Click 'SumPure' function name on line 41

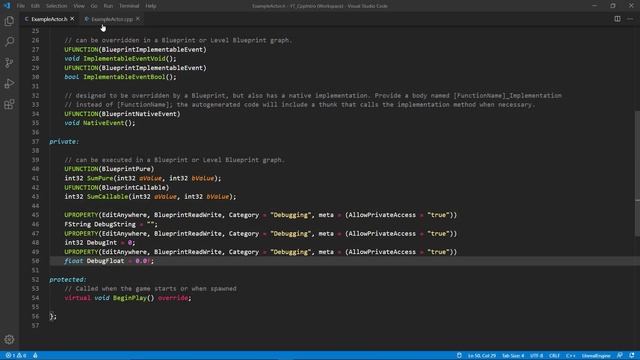pyautogui.click(x=100, y=178)
